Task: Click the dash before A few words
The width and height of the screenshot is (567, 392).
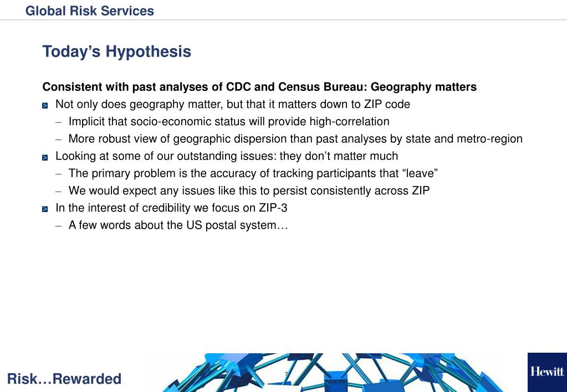Action: [59, 226]
